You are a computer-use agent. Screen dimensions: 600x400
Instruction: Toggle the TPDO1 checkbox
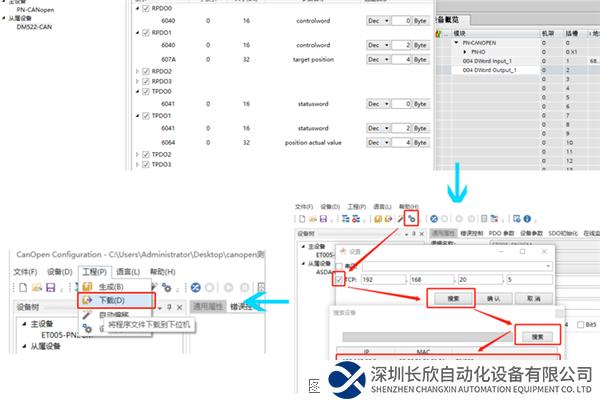147,116
